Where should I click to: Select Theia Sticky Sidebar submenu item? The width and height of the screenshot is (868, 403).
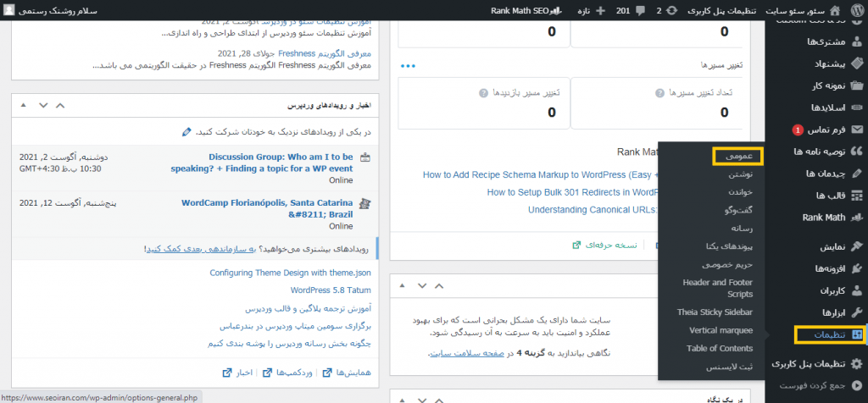pos(715,312)
